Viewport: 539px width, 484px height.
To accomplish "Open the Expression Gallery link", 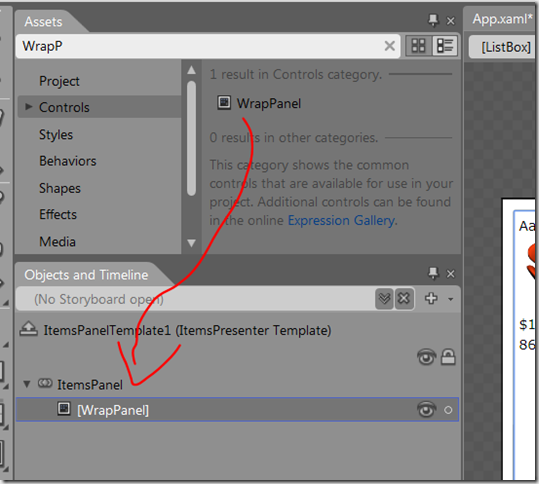I will 341,220.
